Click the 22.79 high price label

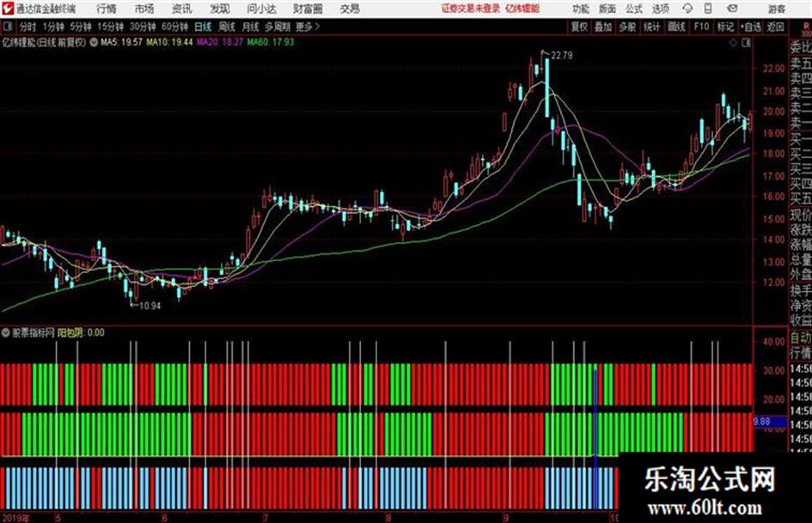[x=562, y=56]
